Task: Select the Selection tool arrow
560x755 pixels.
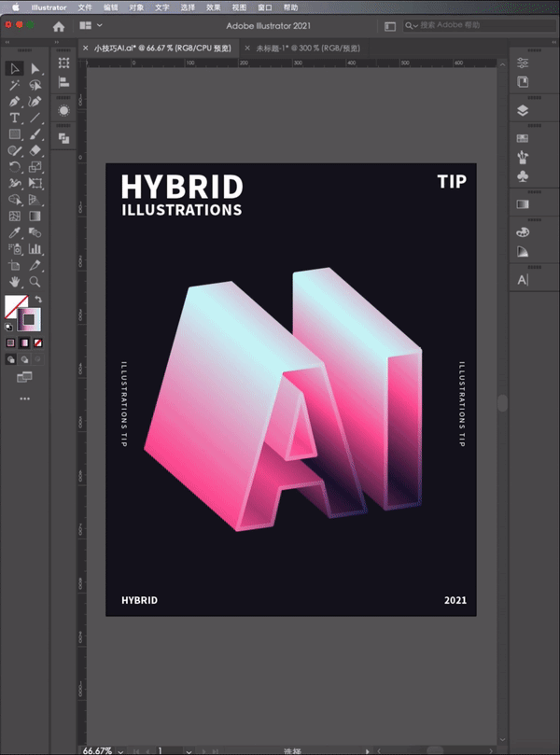Action: pos(14,68)
